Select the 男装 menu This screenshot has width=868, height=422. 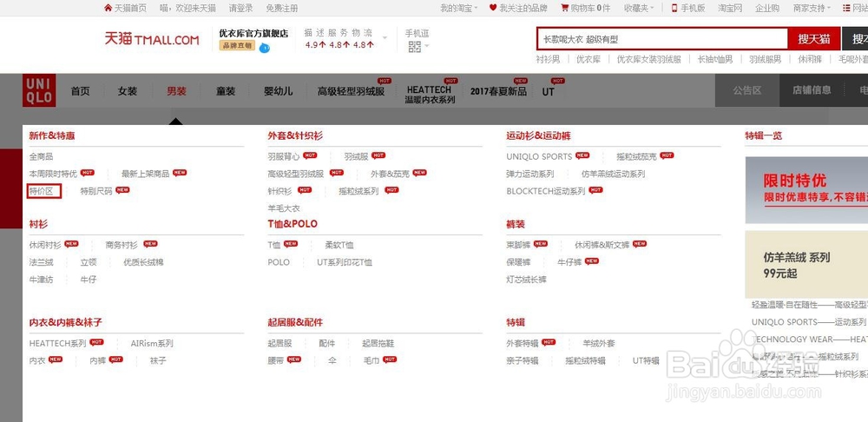pos(176,91)
